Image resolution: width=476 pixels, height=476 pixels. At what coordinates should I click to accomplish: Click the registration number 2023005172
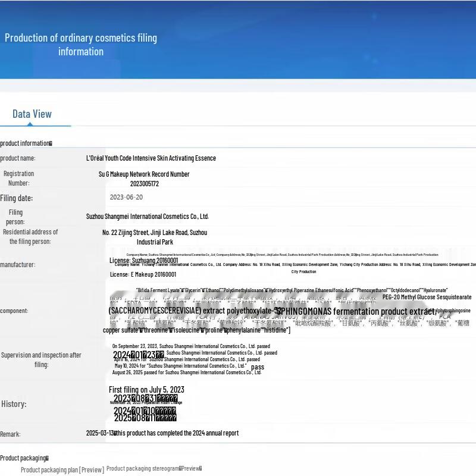click(x=144, y=184)
